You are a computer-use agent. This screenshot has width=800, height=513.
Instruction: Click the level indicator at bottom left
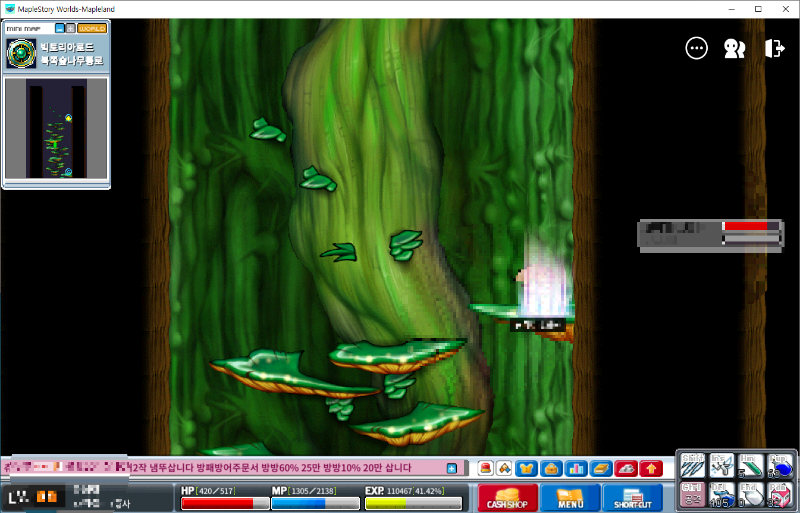click(33, 497)
